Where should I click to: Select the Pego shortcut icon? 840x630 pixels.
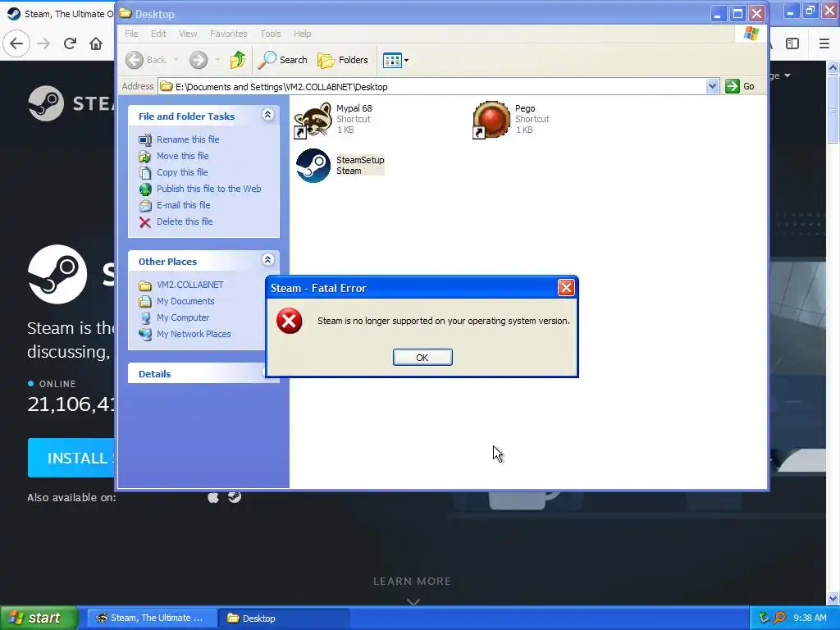[x=491, y=120]
